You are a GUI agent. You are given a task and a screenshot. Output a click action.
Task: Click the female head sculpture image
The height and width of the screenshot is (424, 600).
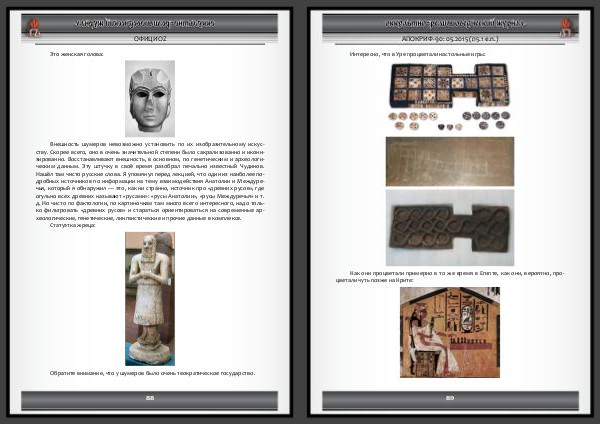[150, 98]
